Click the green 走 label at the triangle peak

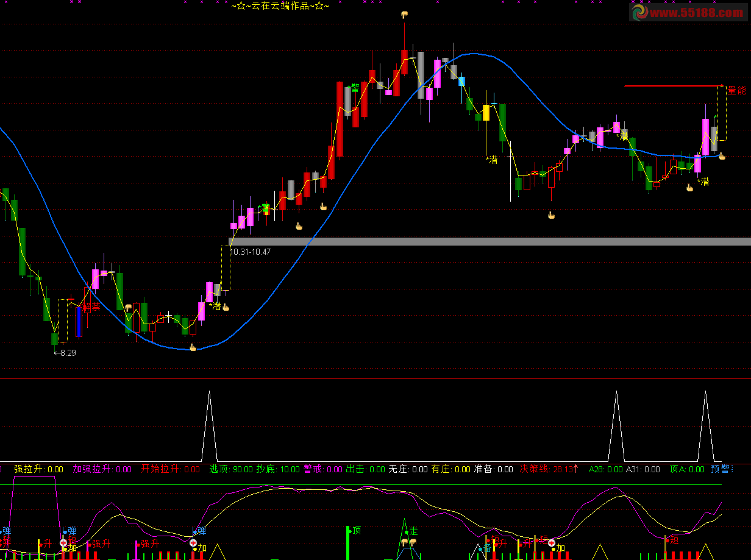(x=413, y=531)
